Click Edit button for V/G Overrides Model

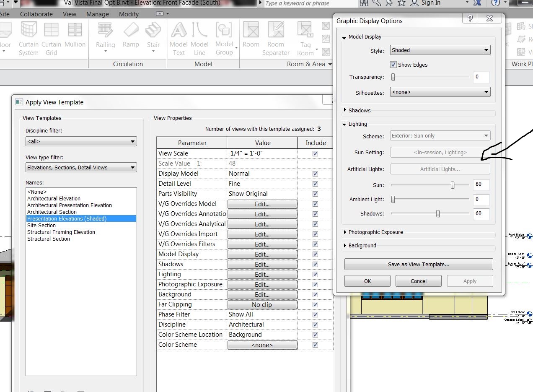coord(262,204)
